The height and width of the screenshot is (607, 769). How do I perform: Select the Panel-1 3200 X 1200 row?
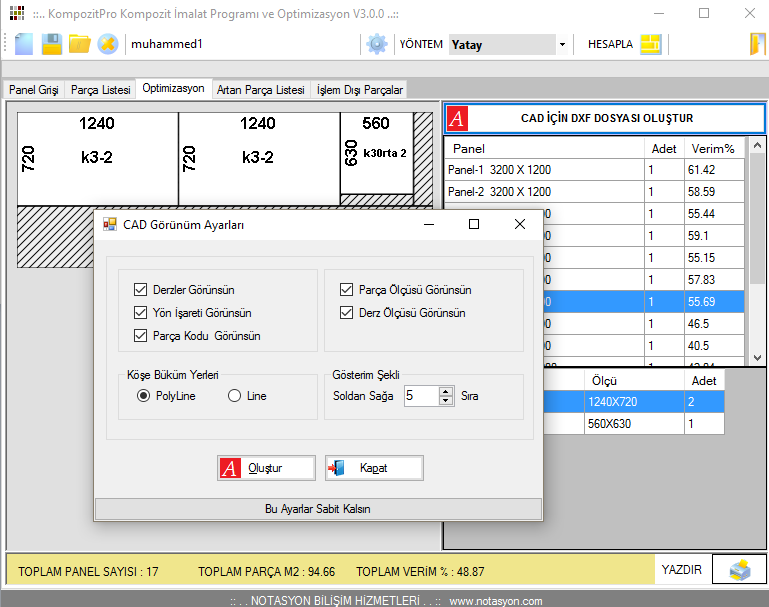[x=594, y=170]
